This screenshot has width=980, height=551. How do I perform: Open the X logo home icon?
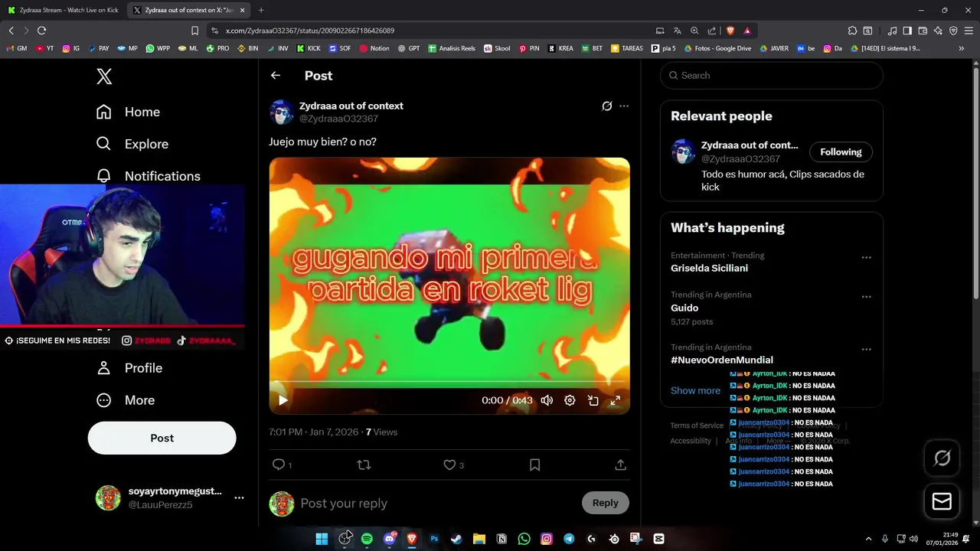104,76
